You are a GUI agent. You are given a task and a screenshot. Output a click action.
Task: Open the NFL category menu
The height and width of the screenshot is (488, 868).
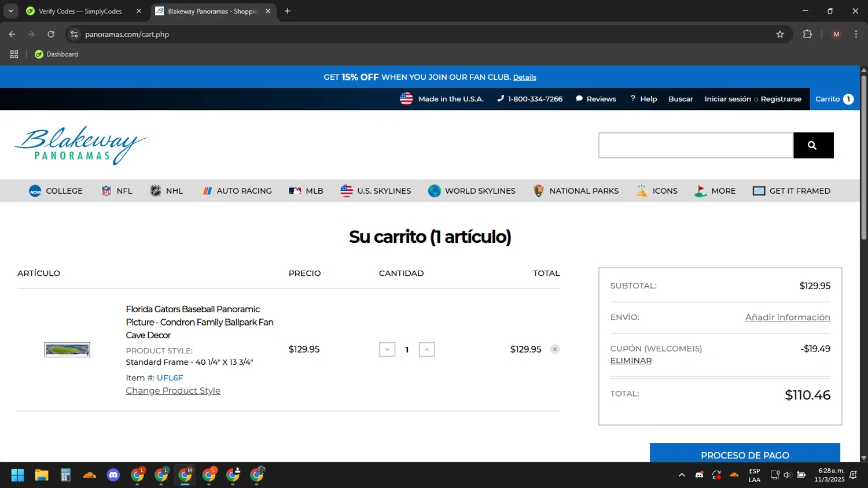pyautogui.click(x=116, y=191)
